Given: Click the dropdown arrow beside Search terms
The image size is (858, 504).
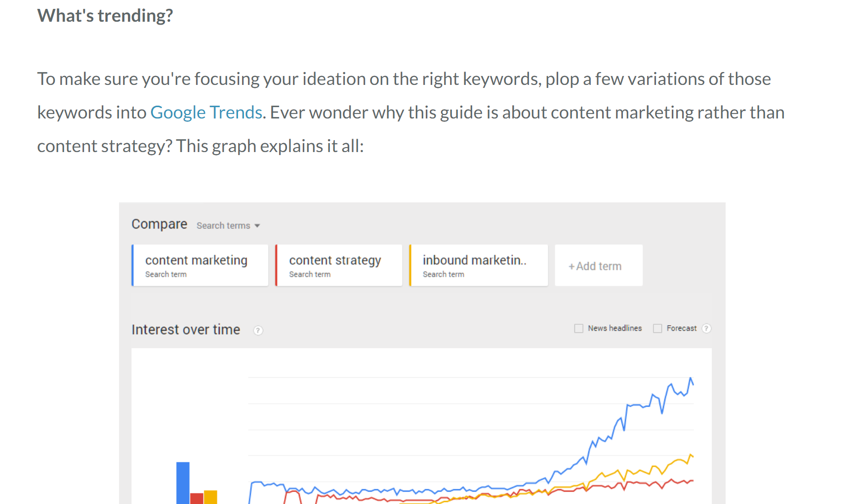Looking at the screenshot, I should tap(257, 226).
